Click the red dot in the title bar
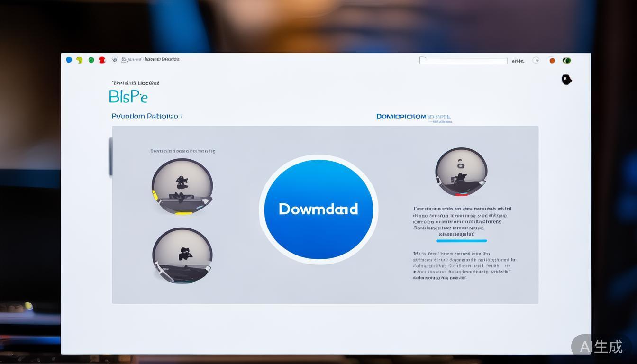The width and height of the screenshot is (637, 364). (x=102, y=60)
